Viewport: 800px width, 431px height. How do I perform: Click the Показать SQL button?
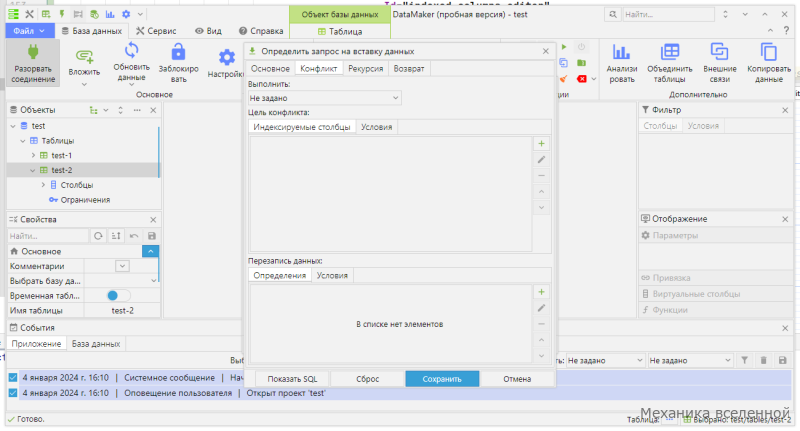(292, 379)
